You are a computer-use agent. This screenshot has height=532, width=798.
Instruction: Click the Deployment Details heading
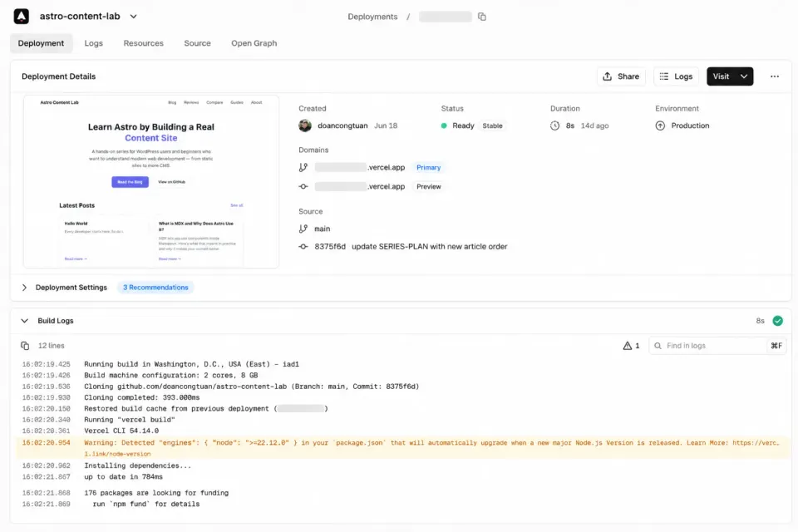tap(58, 76)
